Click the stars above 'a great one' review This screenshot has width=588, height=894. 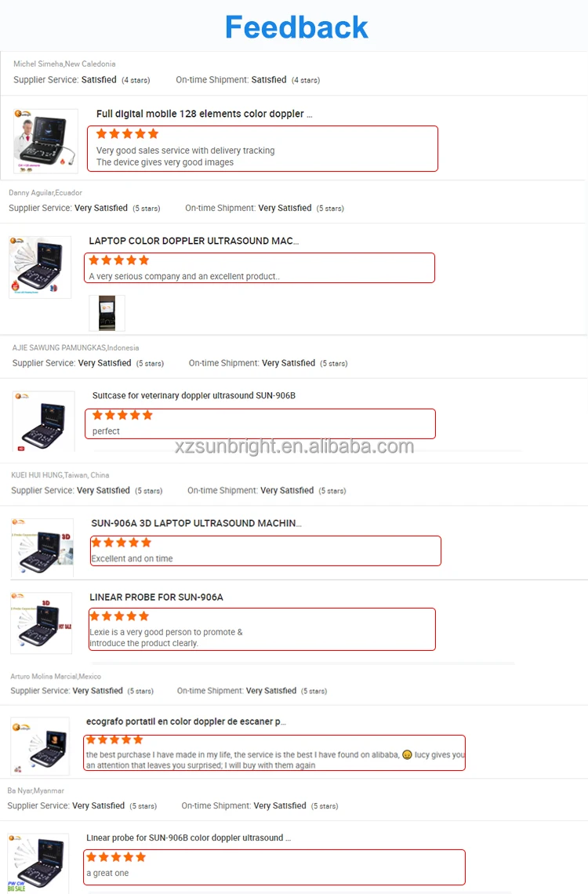[116, 857]
